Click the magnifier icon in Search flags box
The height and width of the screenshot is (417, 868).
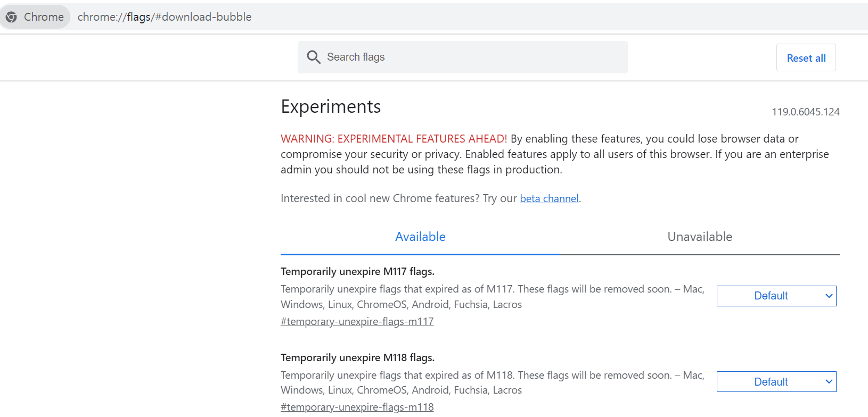314,57
